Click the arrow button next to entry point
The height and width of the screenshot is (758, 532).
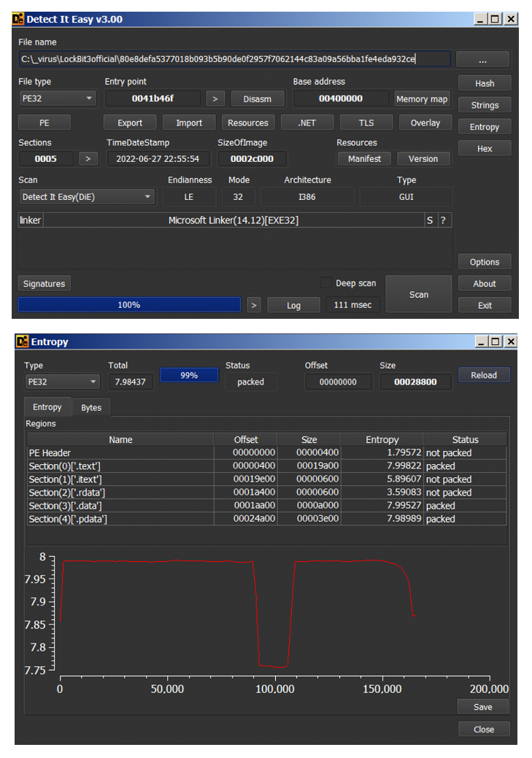215,99
